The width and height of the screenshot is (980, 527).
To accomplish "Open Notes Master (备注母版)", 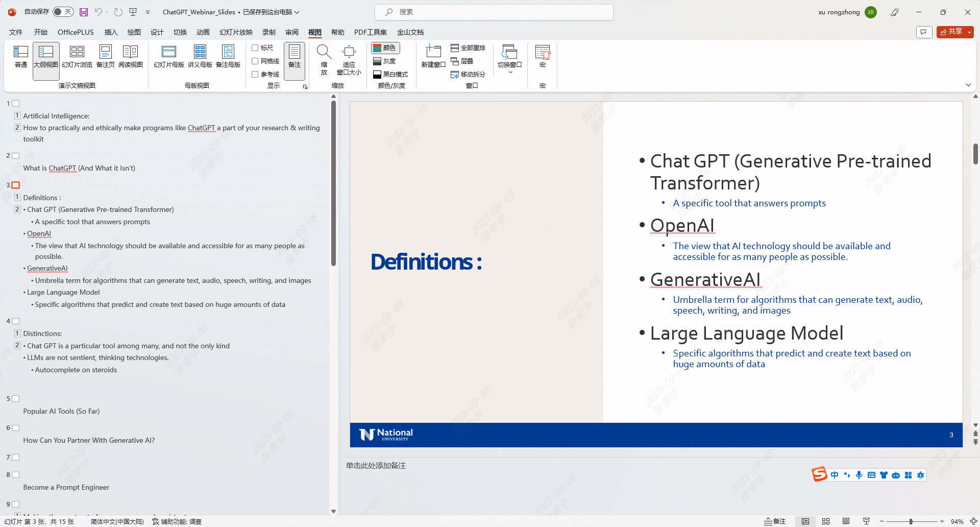I will [x=228, y=57].
